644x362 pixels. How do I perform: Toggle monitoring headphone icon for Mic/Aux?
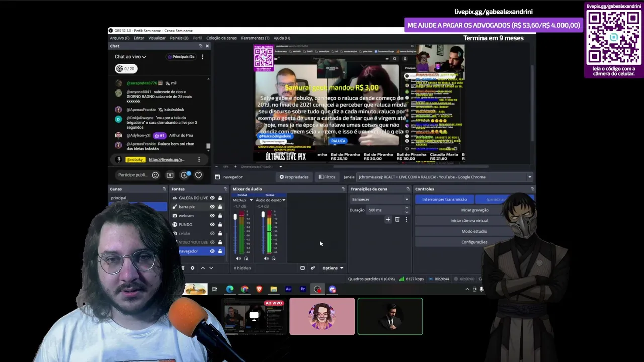[246, 258]
